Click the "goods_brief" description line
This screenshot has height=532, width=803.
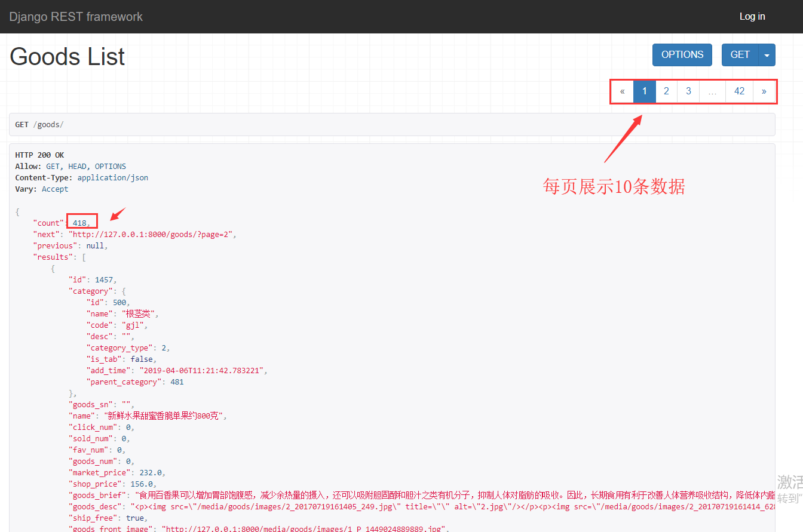coord(422,495)
